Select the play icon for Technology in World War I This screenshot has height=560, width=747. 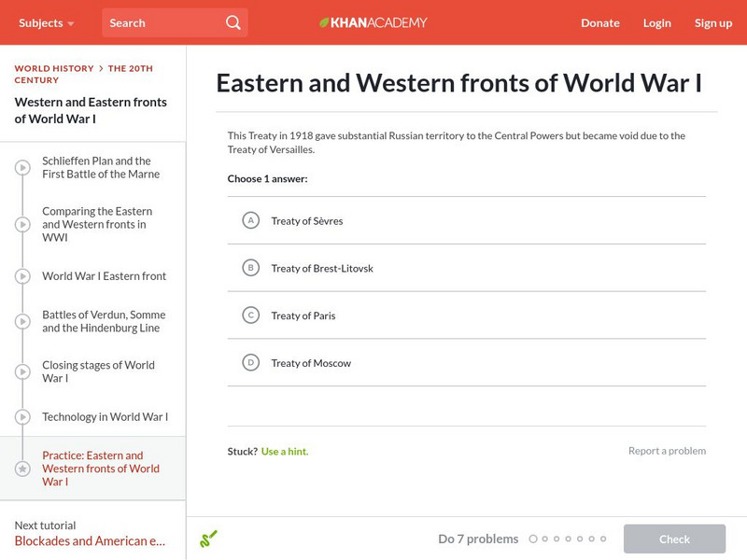pos(21,418)
